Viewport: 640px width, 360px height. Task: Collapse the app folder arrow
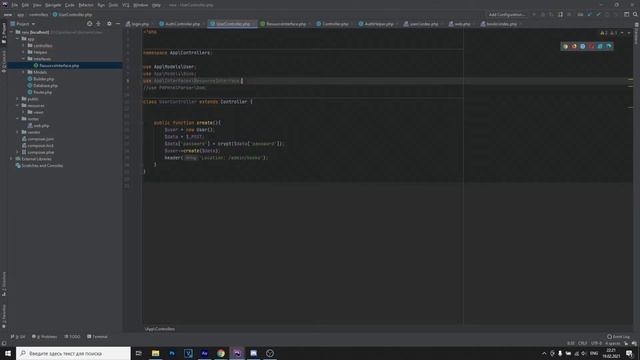[x=18, y=39]
